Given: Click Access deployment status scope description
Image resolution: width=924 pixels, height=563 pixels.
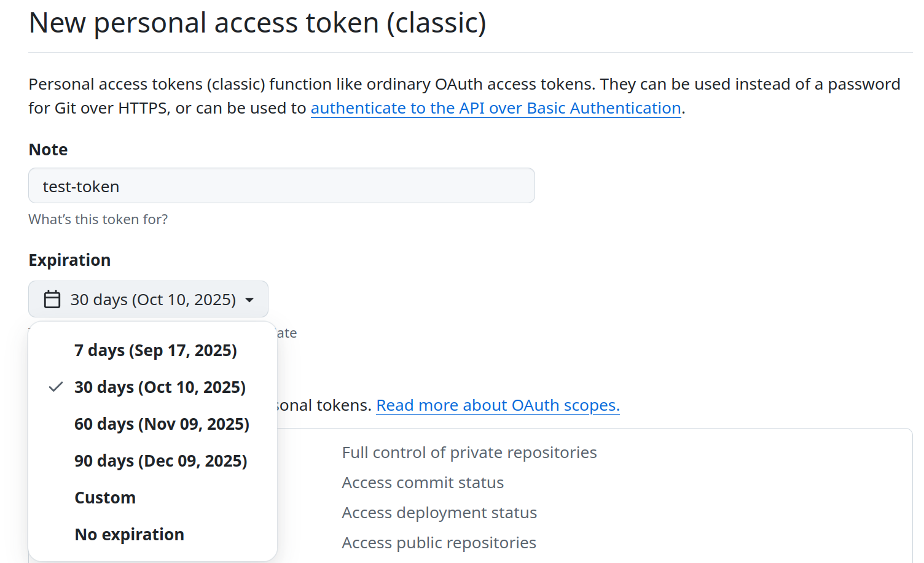Looking at the screenshot, I should click(x=439, y=513).
